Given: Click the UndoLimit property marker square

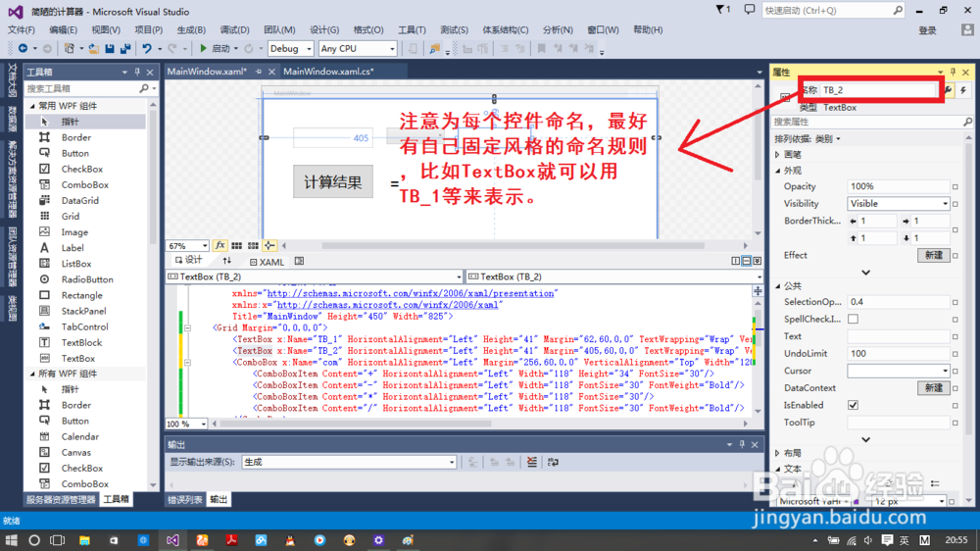Looking at the screenshot, I should coord(955,354).
